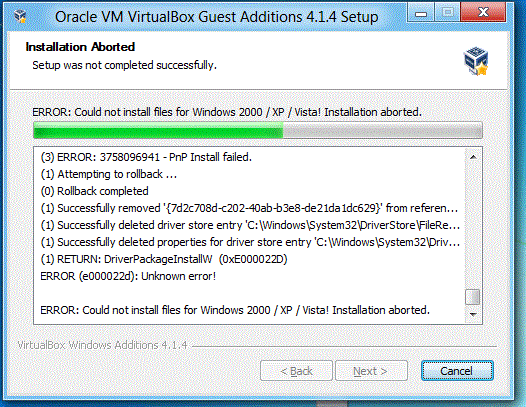Select the 'Attempting to rollback' log line
Screen dimensions: 526x407
(x=108, y=174)
